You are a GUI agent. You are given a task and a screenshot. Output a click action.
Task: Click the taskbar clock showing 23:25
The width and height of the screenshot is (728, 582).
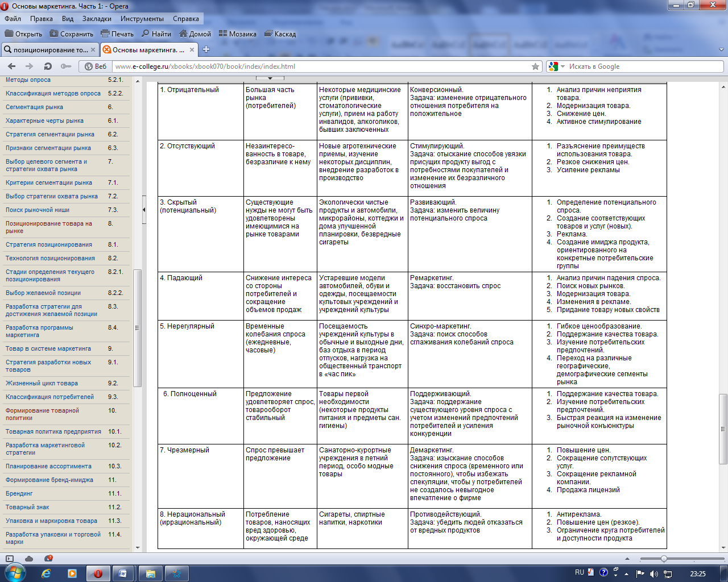(698, 574)
